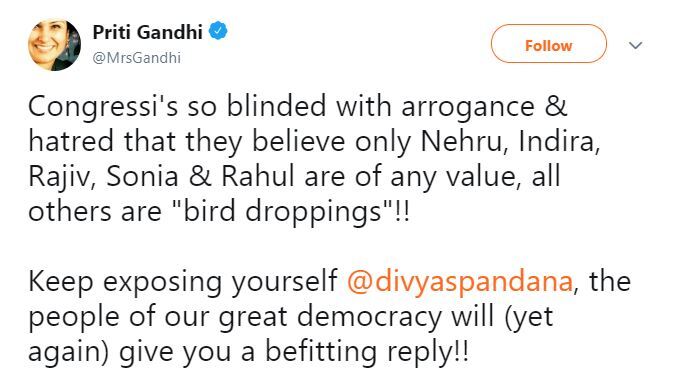Click the phrase "Keep exposing yourself"
This screenshot has height=370, width=675.
(183, 283)
